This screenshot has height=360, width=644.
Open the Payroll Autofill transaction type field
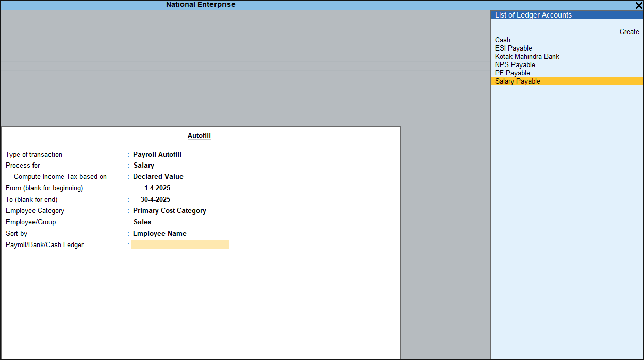157,155
